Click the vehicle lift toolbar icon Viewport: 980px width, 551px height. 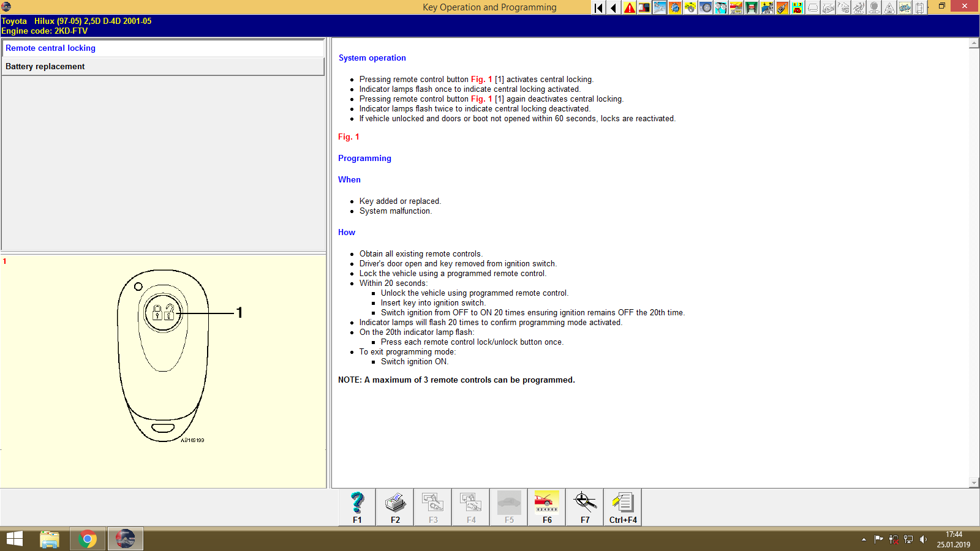point(751,8)
